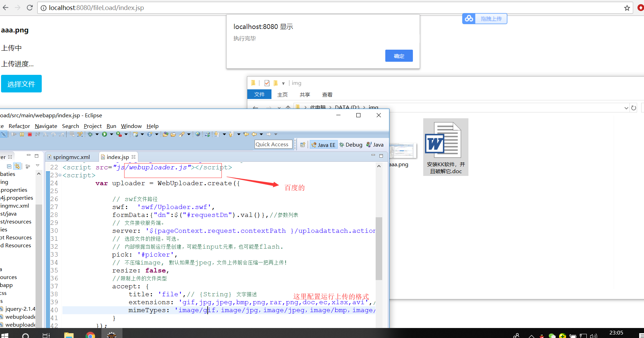Click Eclipse Back navigation arrow
Viewport: 644px width, 338px height.
(x=254, y=134)
